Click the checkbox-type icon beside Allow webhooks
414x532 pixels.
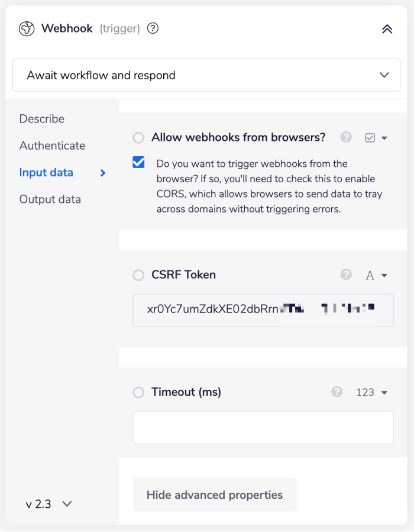coord(370,137)
